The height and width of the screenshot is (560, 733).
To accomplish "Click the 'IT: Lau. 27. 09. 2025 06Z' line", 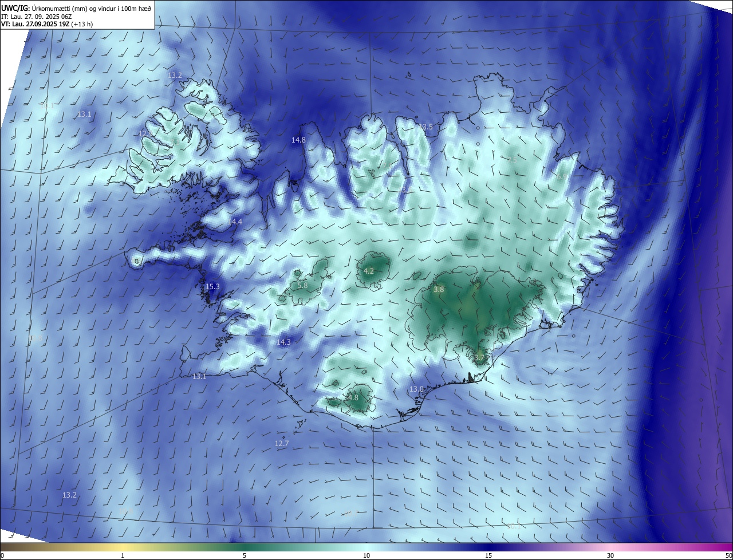I will point(35,17).
